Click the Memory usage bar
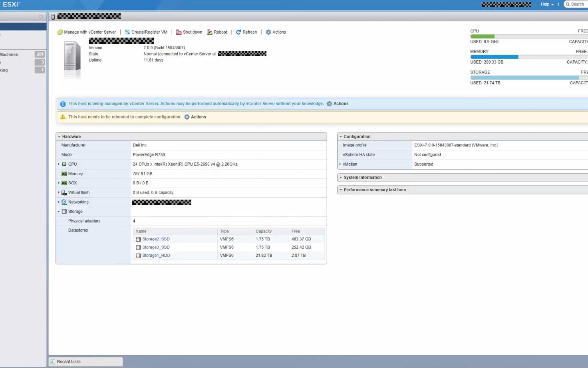 click(x=529, y=57)
